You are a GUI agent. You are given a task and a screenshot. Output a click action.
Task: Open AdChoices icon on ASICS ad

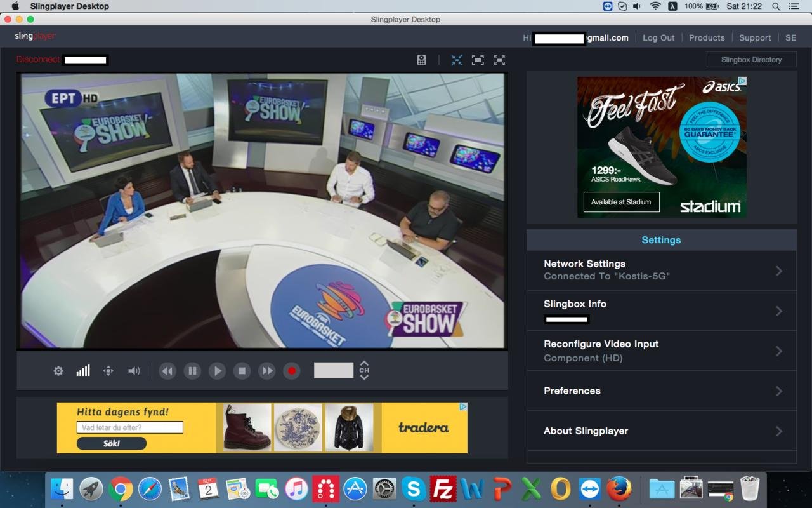[742, 81]
